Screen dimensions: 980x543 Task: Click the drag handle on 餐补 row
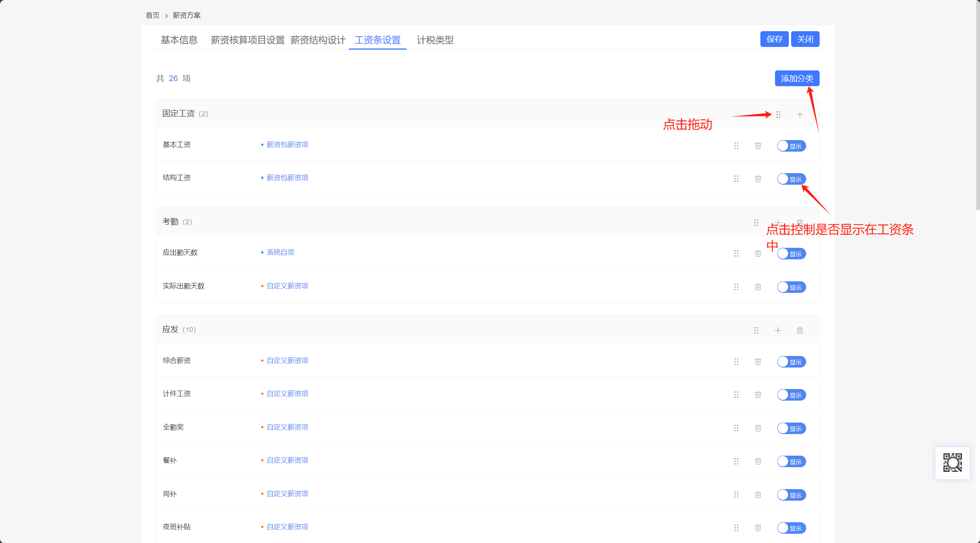pyautogui.click(x=736, y=461)
